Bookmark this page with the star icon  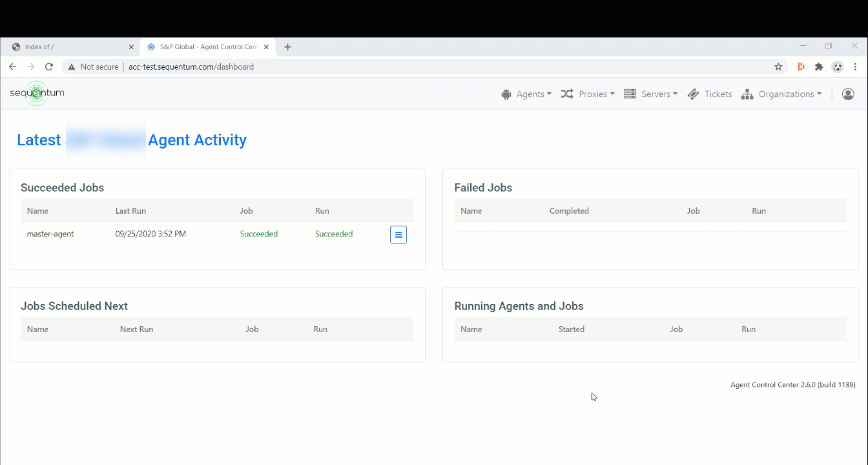coord(778,67)
